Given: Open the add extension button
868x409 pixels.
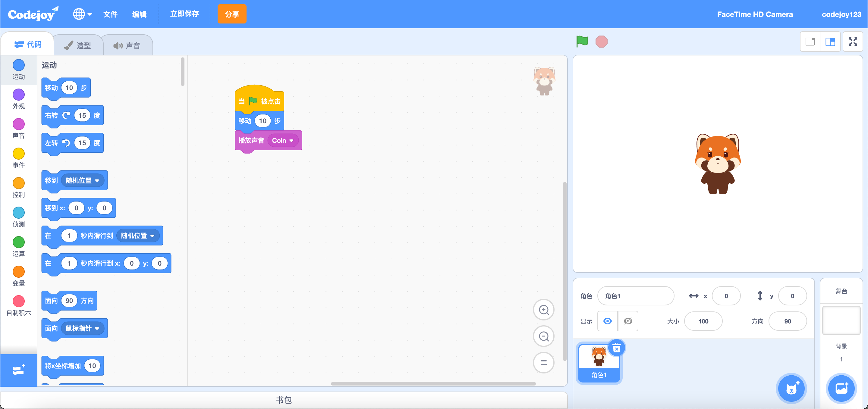Looking at the screenshot, I should [18, 370].
